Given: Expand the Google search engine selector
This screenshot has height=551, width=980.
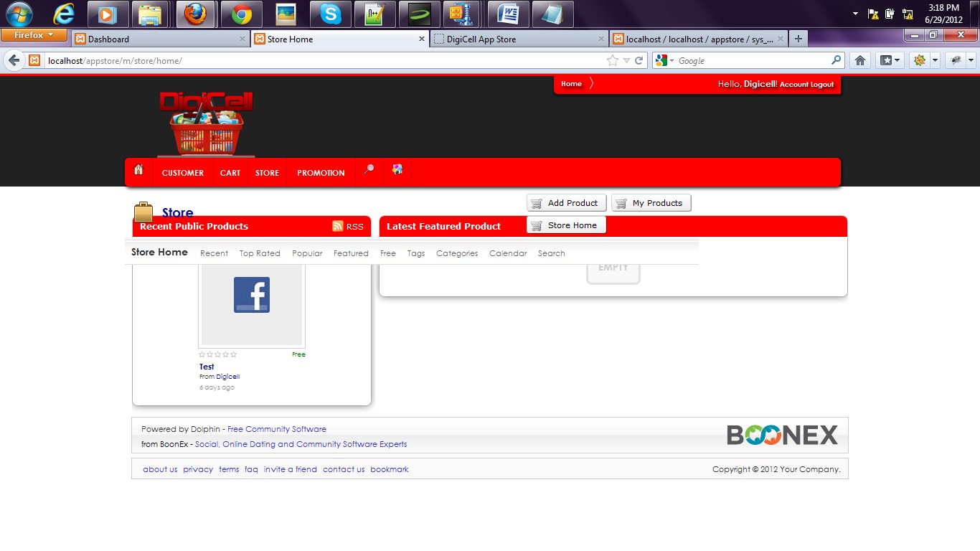Looking at the screenshot, I should click(x=664, y=61).
